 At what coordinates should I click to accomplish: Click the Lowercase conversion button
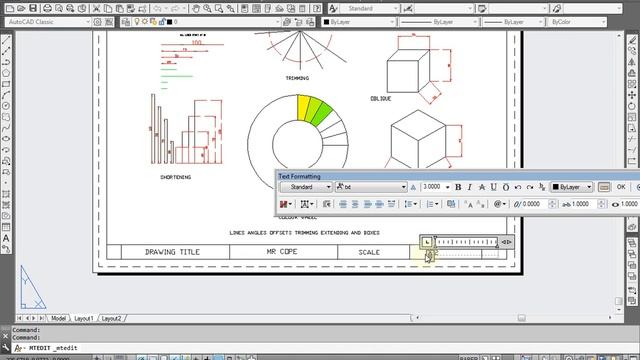[x=480, y=204]
